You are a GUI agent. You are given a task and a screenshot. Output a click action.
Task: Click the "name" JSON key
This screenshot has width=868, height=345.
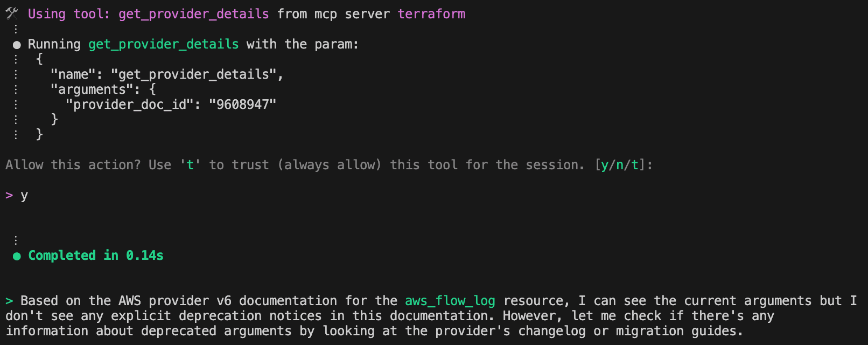[73, 74]
